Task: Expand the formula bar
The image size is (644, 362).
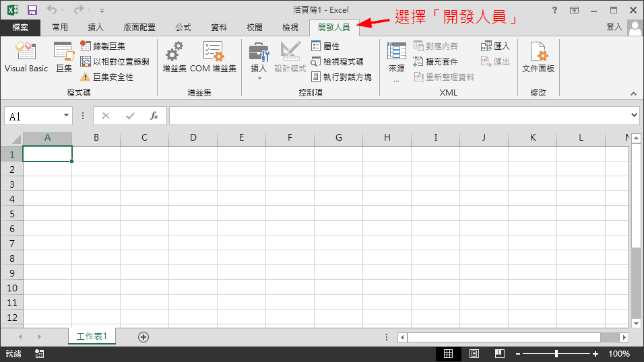Action: [634, 115]
